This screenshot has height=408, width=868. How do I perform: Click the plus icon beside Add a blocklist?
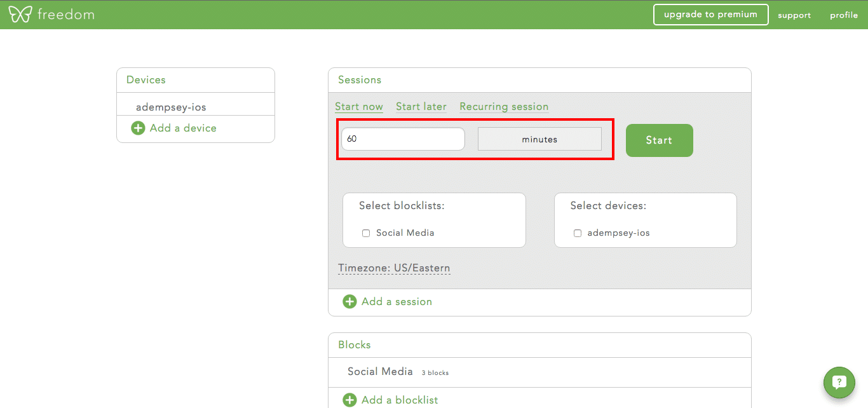click(x=349, y=400)
